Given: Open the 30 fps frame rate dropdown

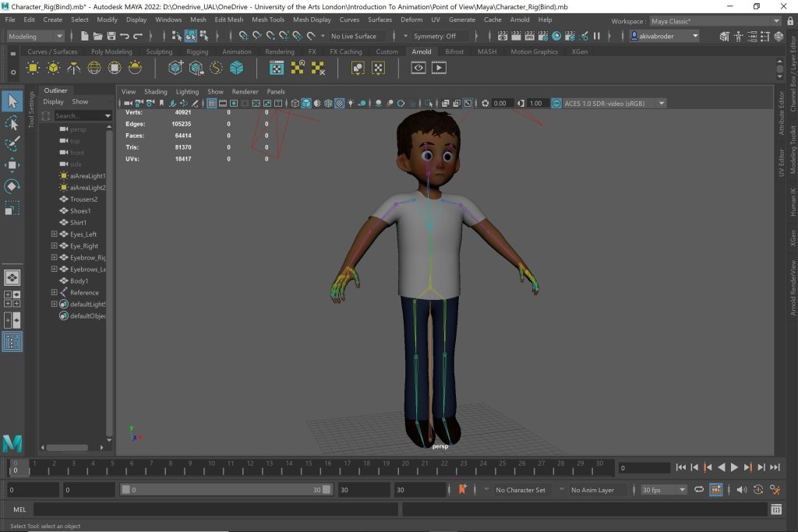Looking at the screenshot, I should 664,490.
